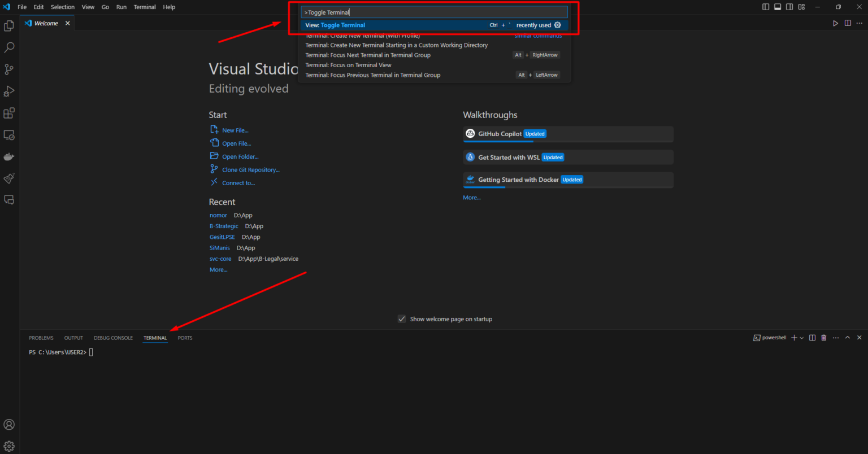Uncheck Show welcome page on startup
Image resolution: width=868 pixels, height=454 pixels.
(x=402, y=318)
